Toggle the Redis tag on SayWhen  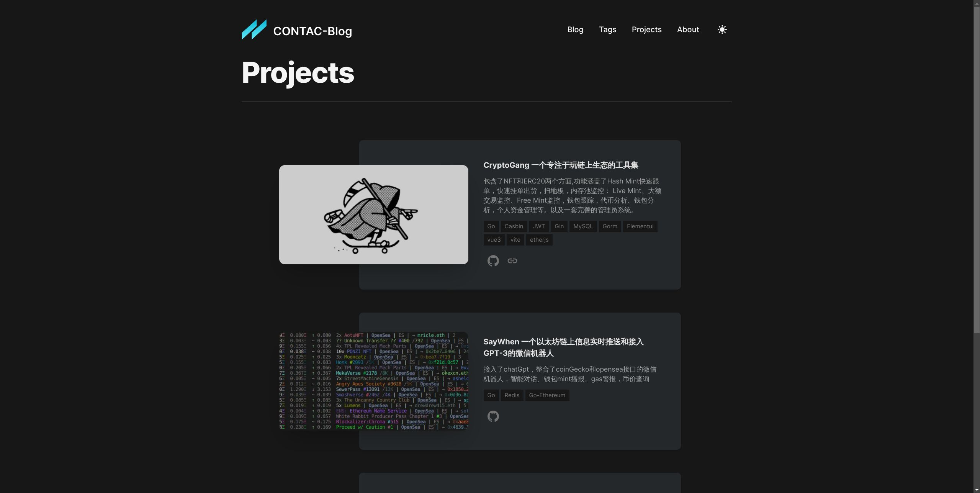coord(512,395)
